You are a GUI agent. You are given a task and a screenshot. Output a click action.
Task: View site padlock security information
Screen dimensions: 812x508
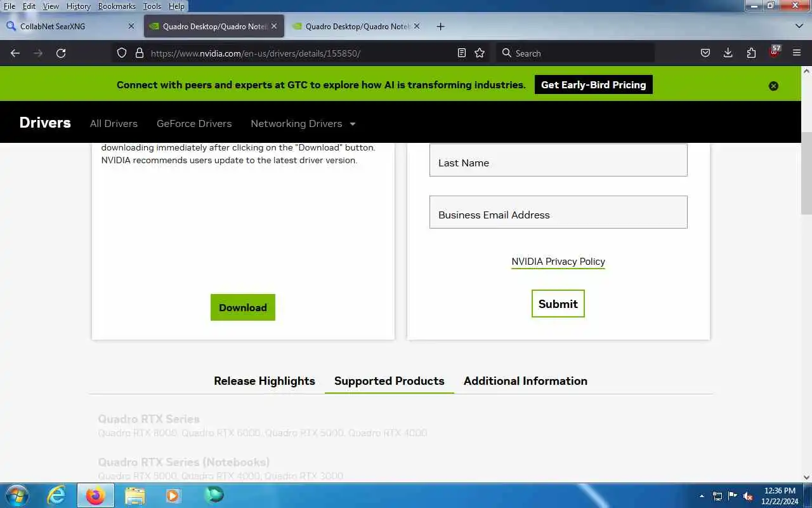(x=140, y=53)
